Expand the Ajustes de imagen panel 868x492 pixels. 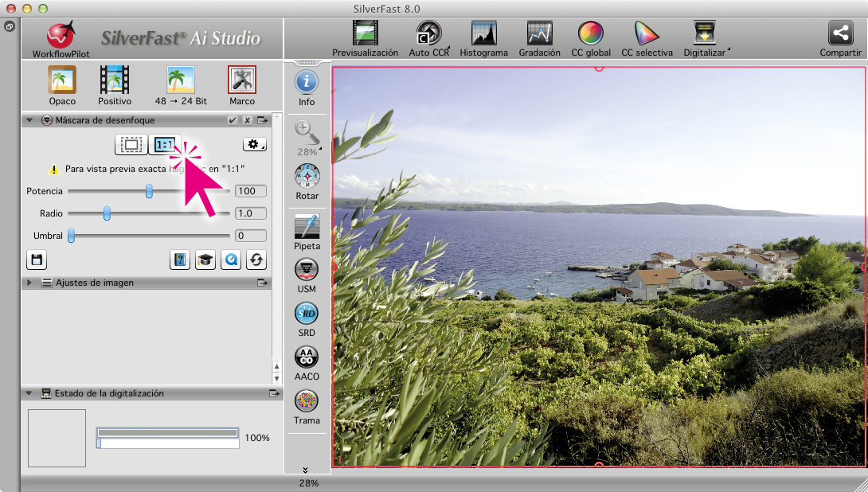coord(29,283)
